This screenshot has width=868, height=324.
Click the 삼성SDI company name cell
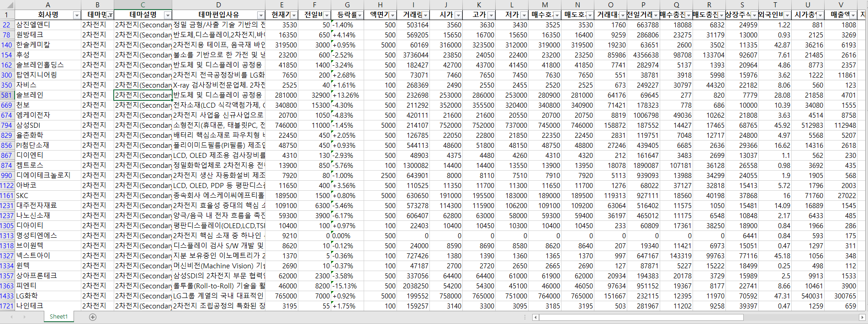click(48, 125)
